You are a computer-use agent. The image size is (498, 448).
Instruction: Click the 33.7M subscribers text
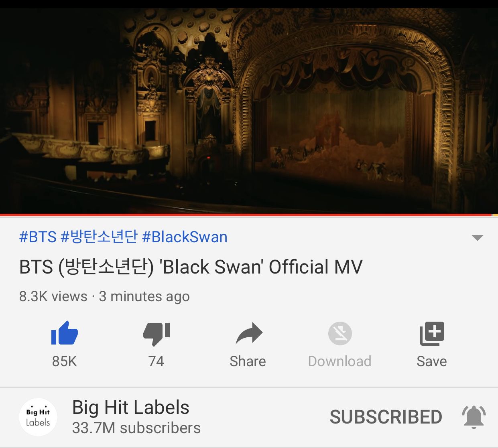pyautogui.click(x=136, y=428)
